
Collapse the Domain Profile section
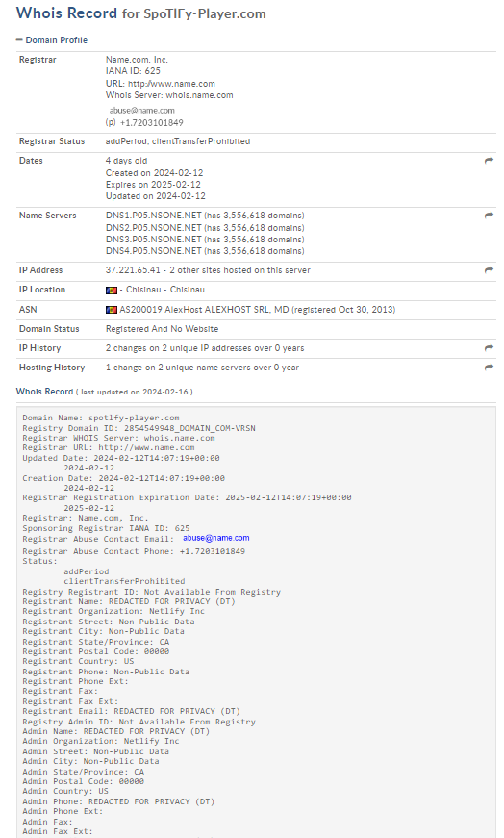coord(52,40)
